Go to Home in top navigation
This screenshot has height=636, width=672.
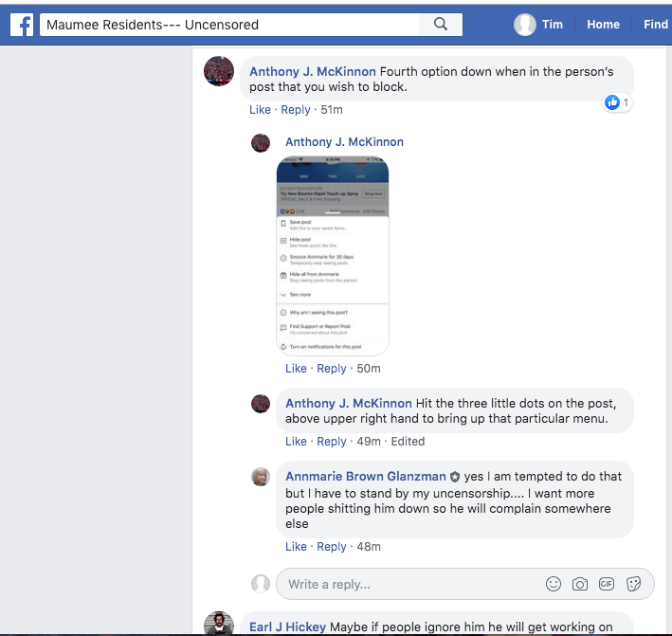[603, 25]
